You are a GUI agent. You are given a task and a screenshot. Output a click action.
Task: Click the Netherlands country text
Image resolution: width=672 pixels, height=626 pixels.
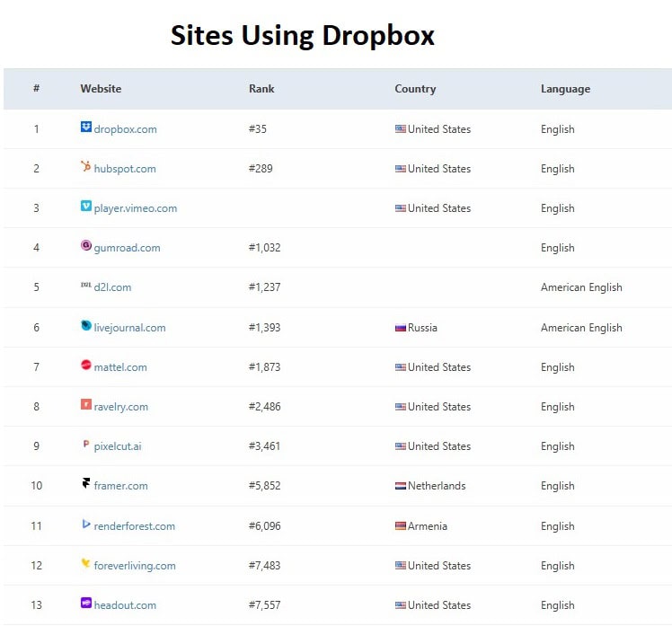pyautogui.click(x=437, y=486)
